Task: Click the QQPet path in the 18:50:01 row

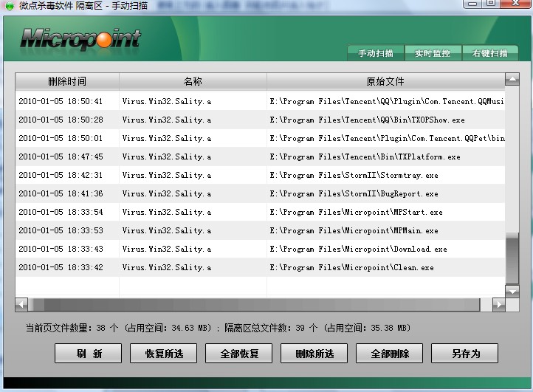Action: [x=387, y=138]
